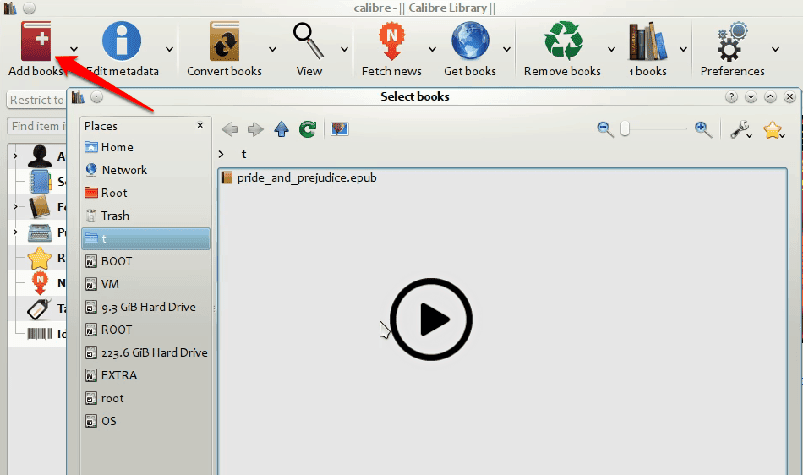Expand the Publisher tree node

coord(15,232)
